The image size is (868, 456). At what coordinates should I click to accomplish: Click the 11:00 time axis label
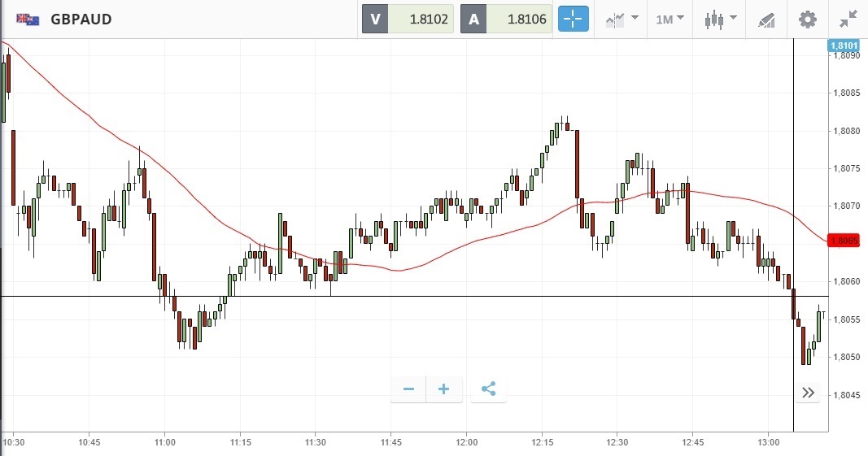[x=164, y=442]
